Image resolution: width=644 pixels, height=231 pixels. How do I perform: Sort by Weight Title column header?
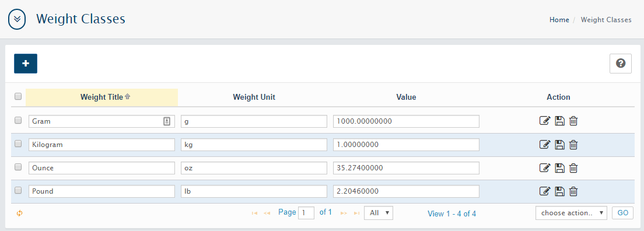click(102, 97)
